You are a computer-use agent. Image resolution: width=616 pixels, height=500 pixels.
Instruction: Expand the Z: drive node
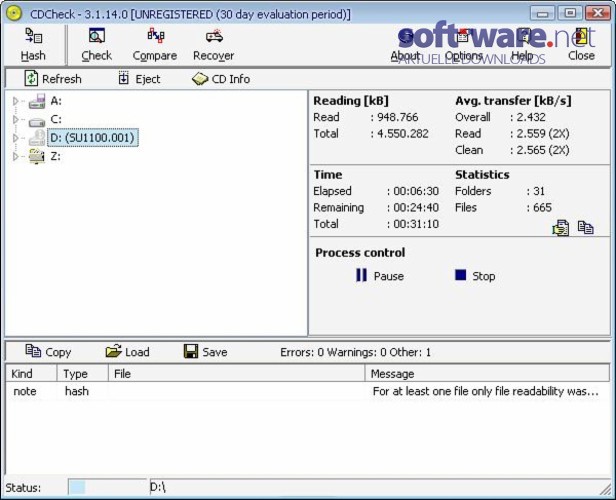coord(15,156)
